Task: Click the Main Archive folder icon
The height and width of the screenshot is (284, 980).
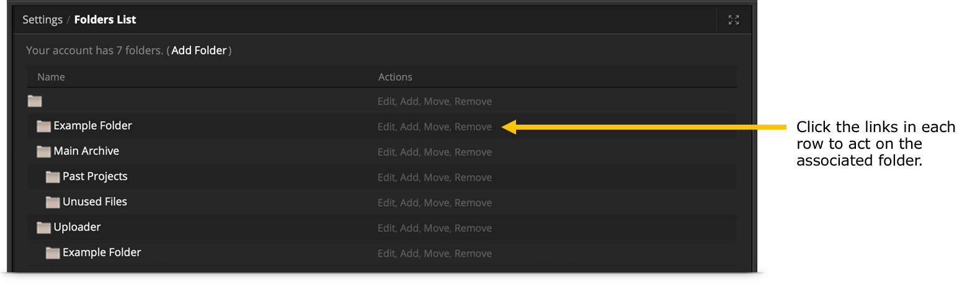Action: 43,151
